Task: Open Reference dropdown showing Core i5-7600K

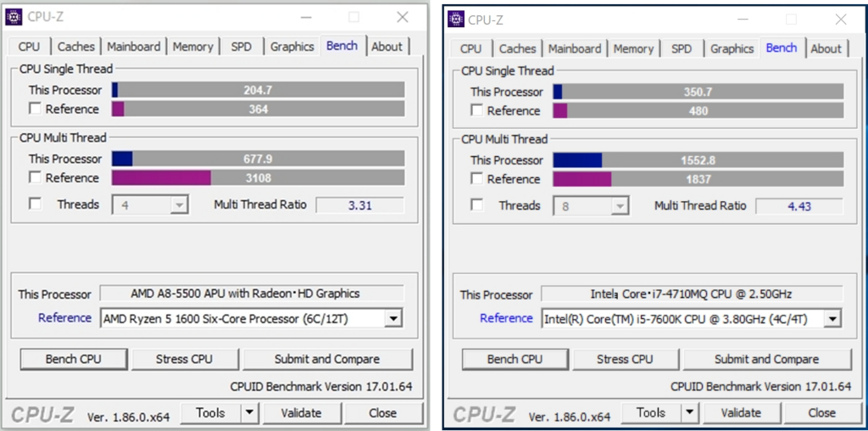Action: tap(692, 319)
